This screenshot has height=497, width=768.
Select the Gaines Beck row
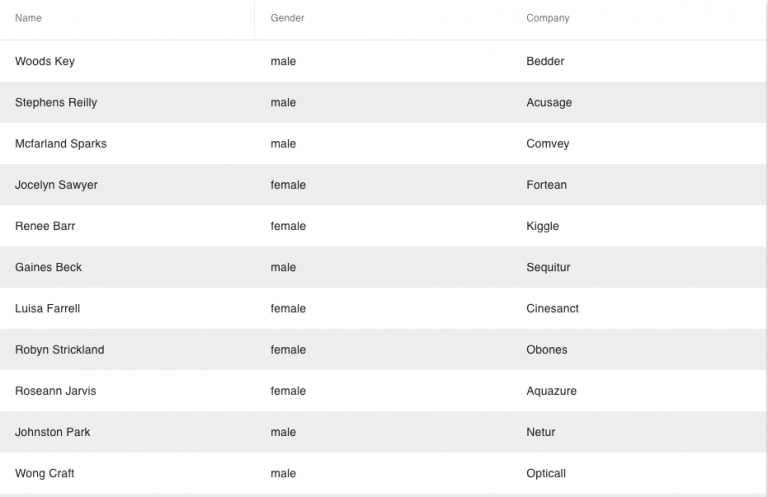(383, 267)
